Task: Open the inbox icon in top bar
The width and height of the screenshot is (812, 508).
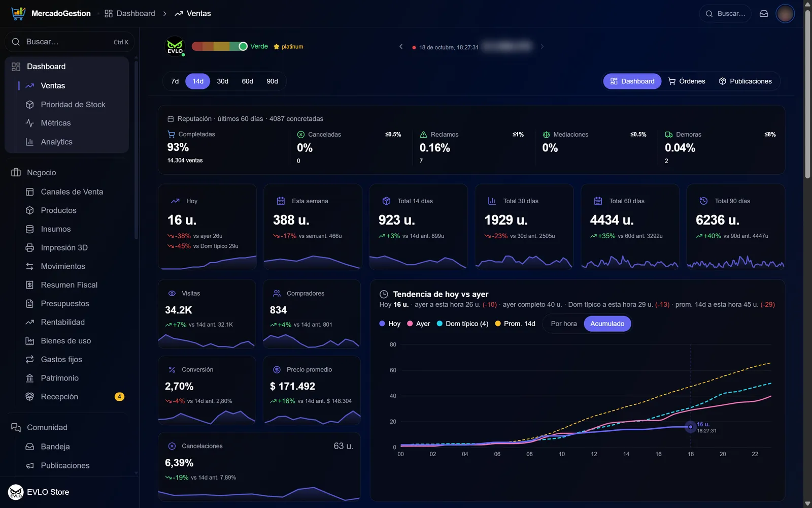Action: coord(764,14)
